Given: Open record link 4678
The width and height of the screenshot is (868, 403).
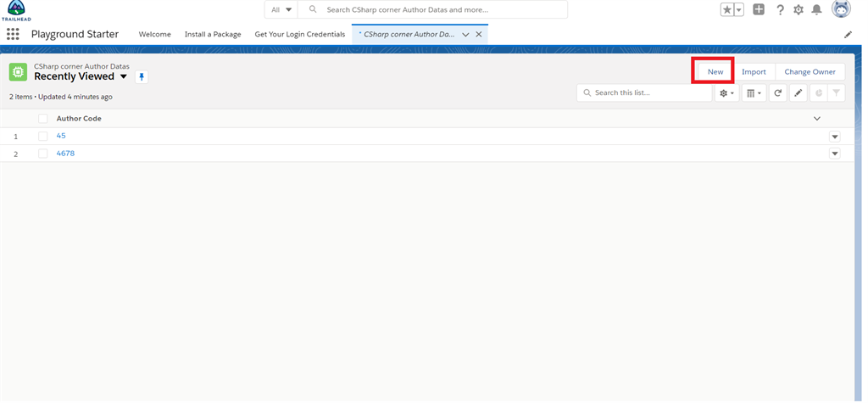Looking at the screenshot, I should click(x=65, y=153).
